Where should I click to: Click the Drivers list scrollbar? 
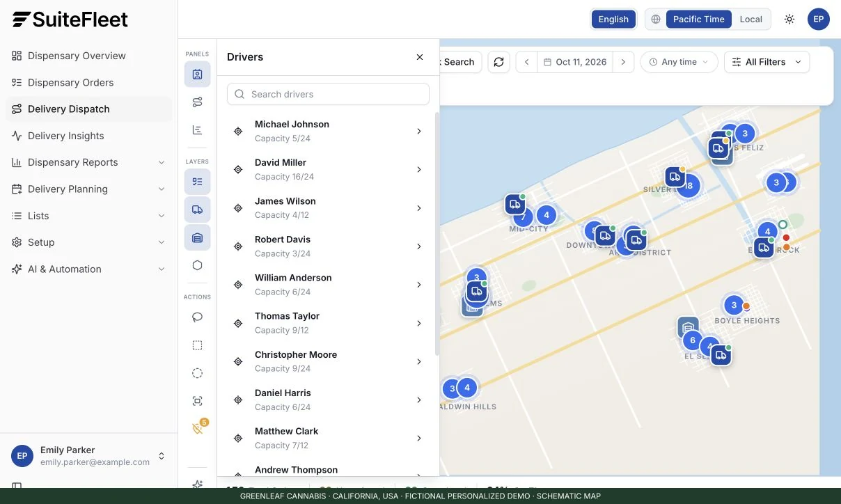tap(437, 234)
